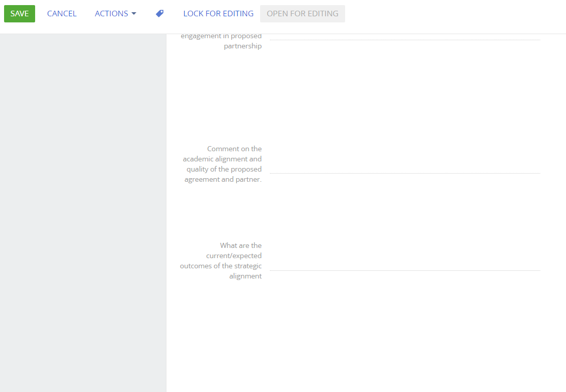Click the green SAVE button
The image size is (566, 392).
19,14
